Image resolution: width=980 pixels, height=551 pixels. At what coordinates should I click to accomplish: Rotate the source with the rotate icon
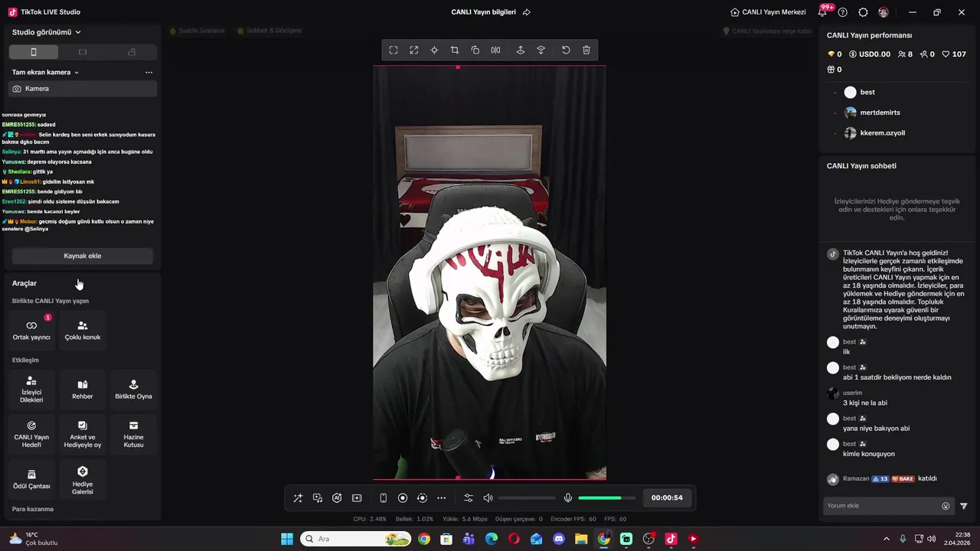[475, 50]
